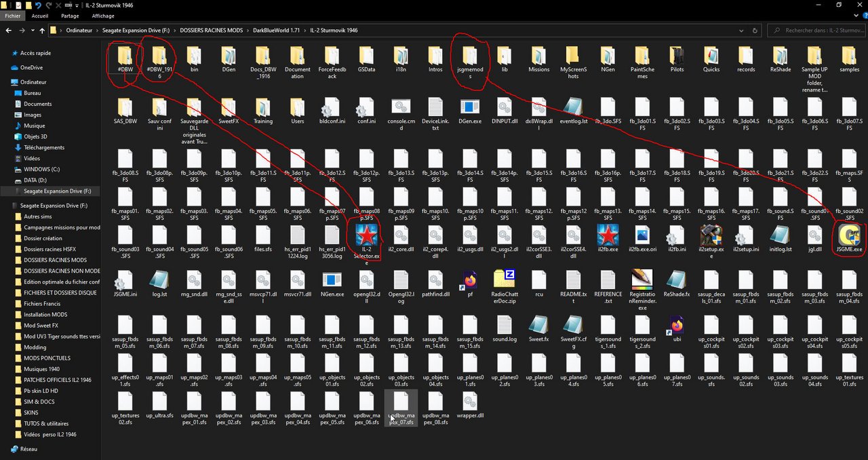The height and width of the screenshot is (460, 868).
Task: Open the Fichier ribbon tab
Action: click(13, 16)
